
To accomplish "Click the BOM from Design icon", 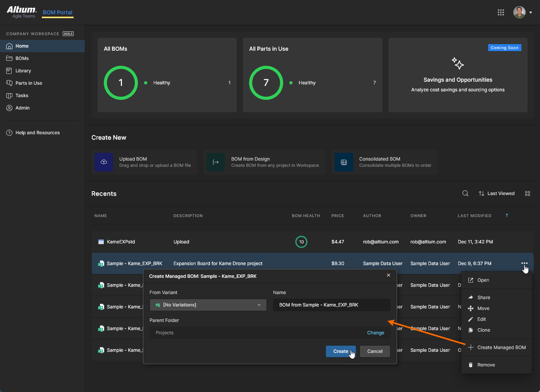I will [x=216, y=162].
